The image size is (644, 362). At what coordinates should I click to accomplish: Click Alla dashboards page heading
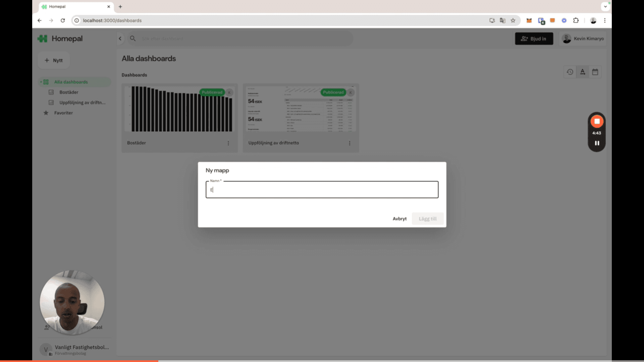click(x=149, y=58)
